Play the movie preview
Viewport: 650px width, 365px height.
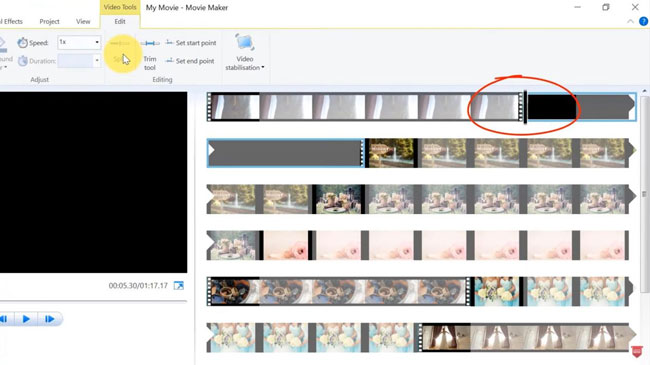(26, 319)
